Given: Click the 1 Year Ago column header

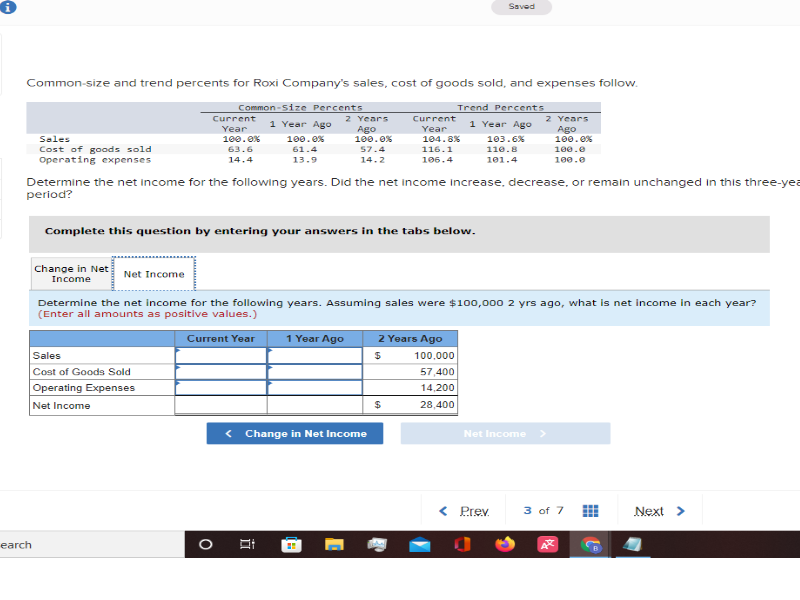Looking at the screenshot, I should click(x=315, y=339).
